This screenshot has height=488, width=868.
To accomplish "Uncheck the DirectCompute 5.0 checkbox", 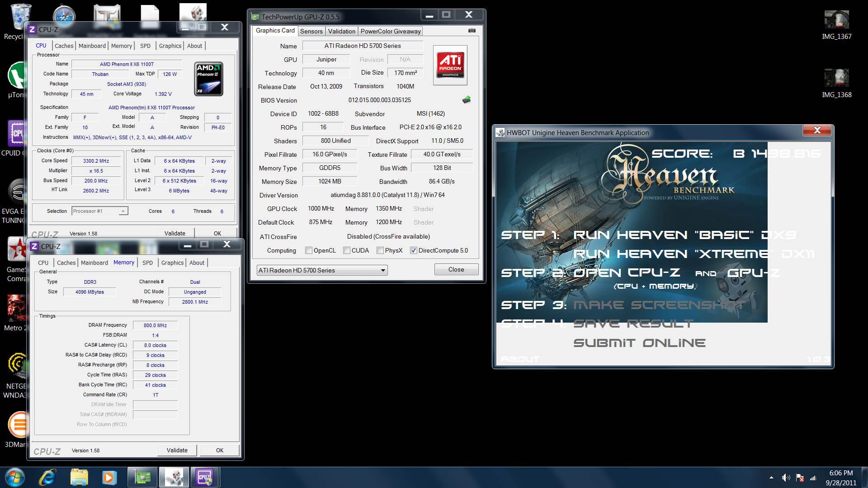I will [413, 250].
